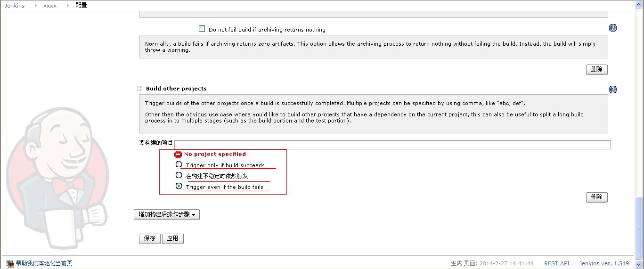Click breadcrumb arrow after Jenkins
This screenshot has width=644, height=269.
[x=33, y=5]
